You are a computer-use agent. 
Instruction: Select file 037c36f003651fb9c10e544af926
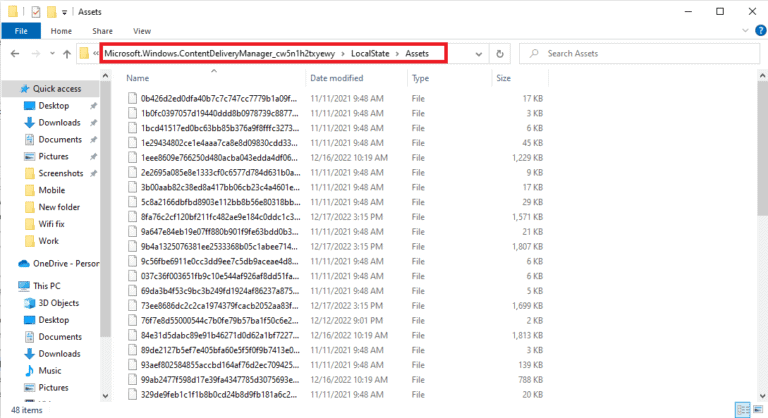[219, 276]
